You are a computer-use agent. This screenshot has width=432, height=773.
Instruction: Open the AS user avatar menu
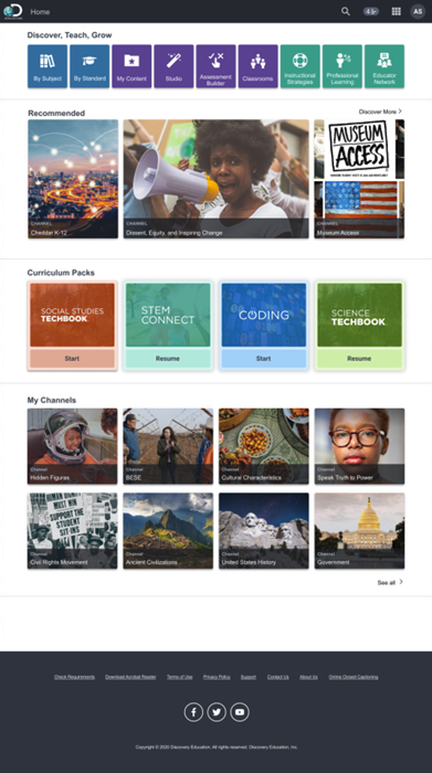418,11
